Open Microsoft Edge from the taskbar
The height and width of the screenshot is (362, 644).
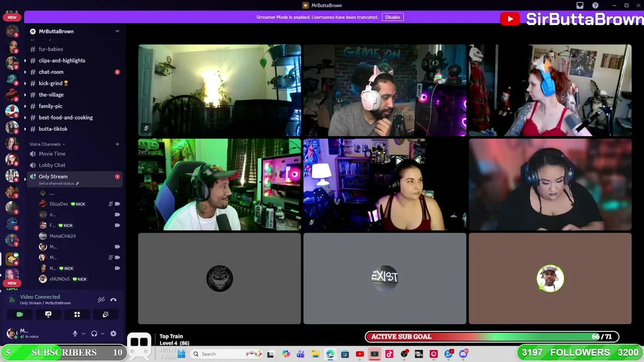330,354
